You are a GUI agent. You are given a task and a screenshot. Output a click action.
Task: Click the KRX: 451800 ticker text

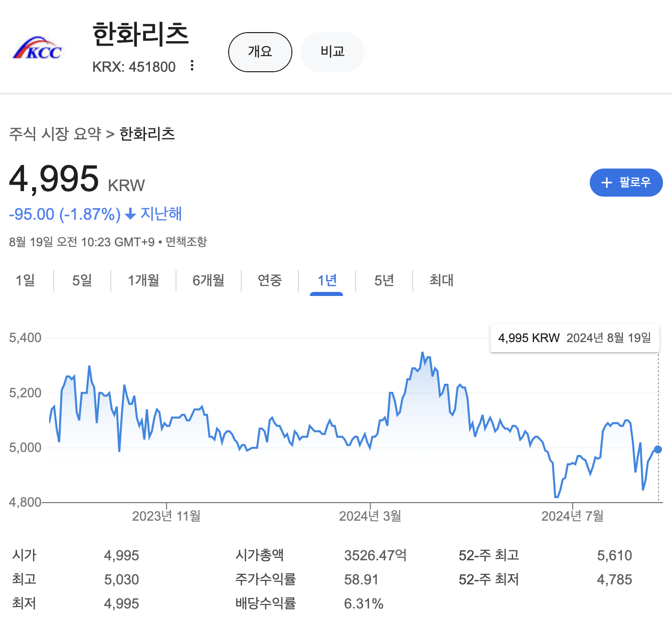pyautogui.click(x=134, y=67)
